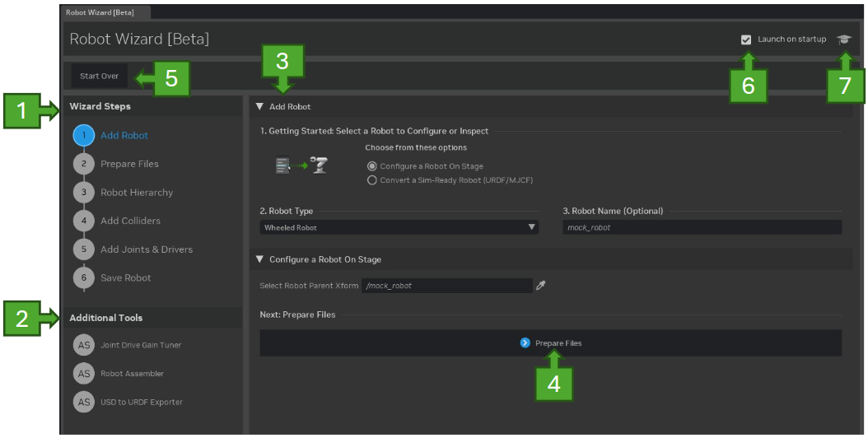Screen dimensions: 868x438
Task: Choose Convert a Sim-Ready Robot (URDF/MJCF)
Action: tap(372, 179)
